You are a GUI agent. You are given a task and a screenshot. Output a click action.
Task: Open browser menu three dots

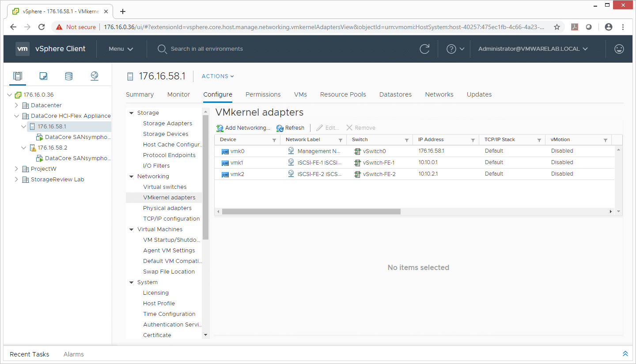[624, 27]
